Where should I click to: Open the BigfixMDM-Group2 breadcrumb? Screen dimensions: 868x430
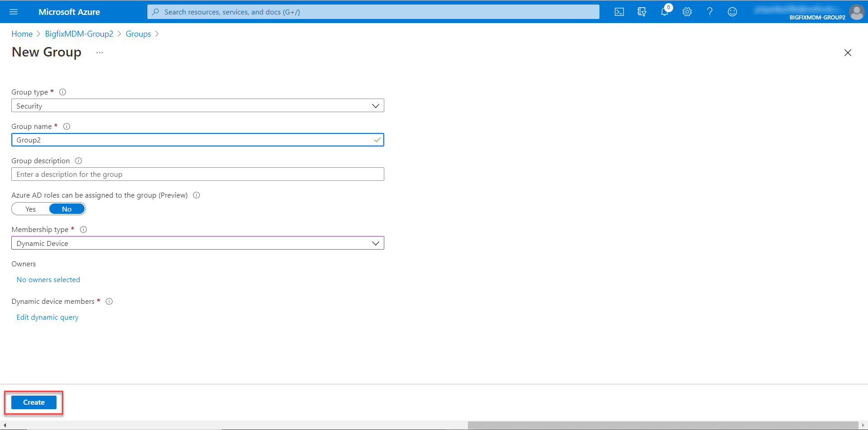coord(79,34)
